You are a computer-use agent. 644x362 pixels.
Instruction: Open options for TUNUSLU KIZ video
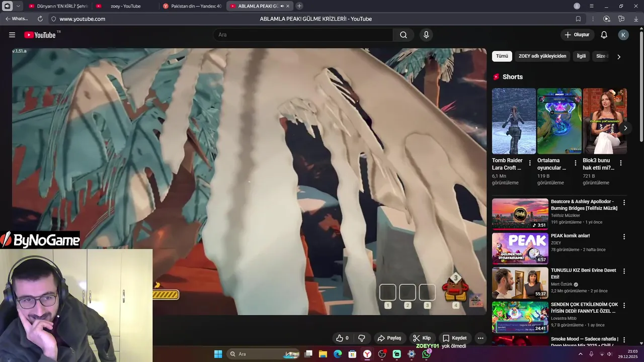coord(624,271)
